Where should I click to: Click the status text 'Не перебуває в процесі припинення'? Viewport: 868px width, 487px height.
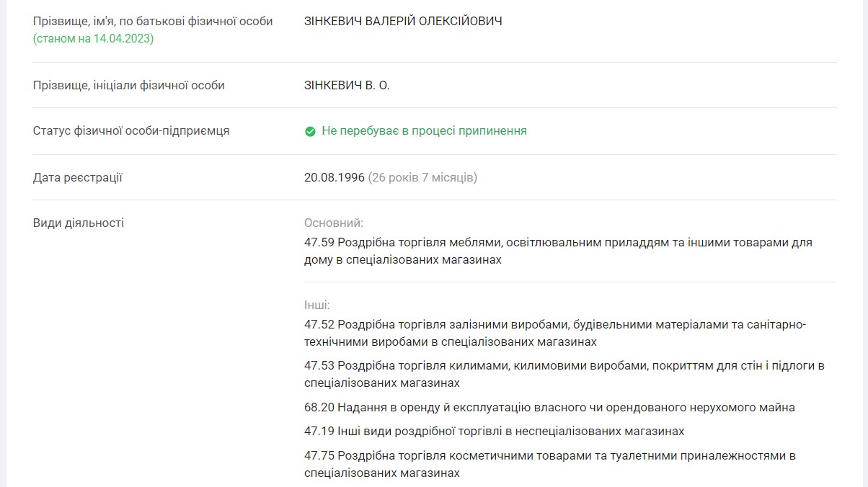(424, 131)
